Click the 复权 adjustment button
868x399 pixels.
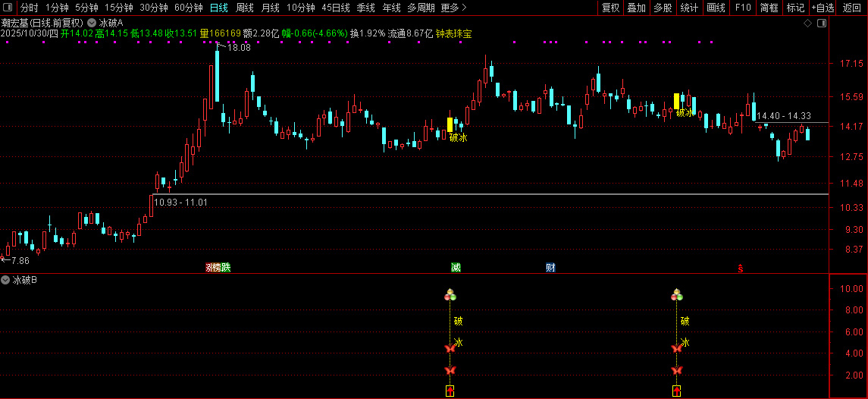(x=610, y=8)
